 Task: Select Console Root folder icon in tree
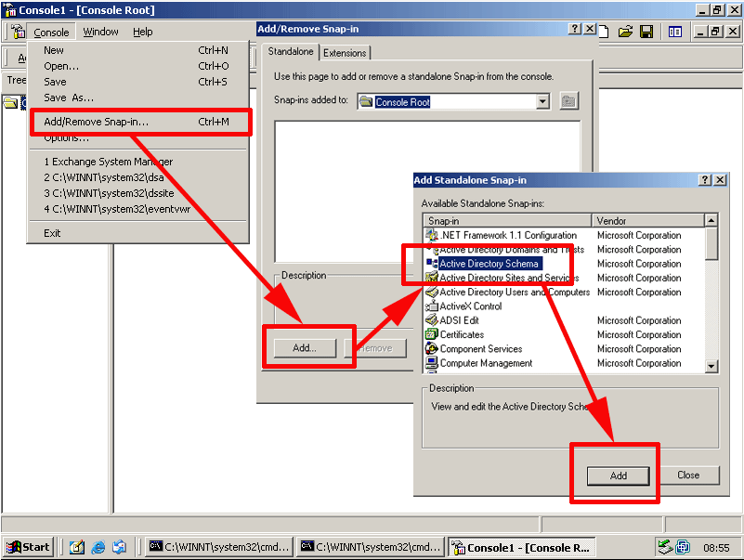(10, 102)
